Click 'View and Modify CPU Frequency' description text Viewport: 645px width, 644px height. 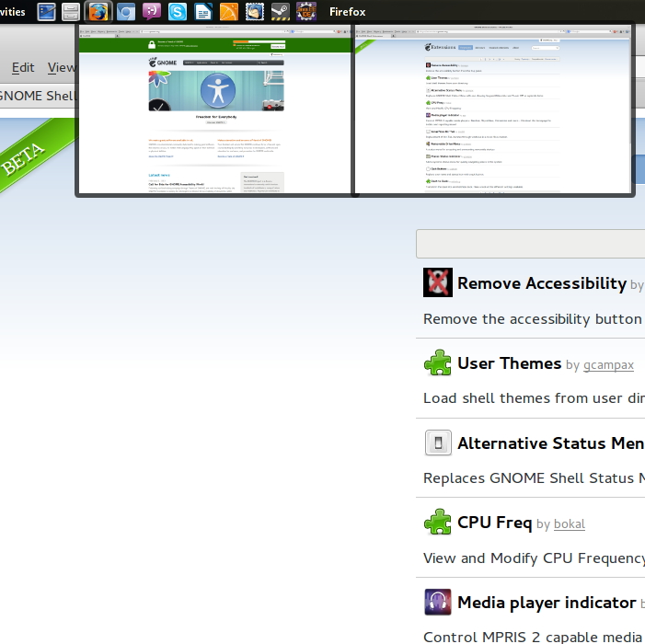click(534, 558)
